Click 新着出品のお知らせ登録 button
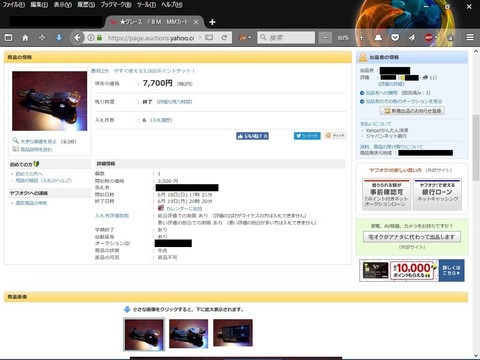 coord(412,111)
